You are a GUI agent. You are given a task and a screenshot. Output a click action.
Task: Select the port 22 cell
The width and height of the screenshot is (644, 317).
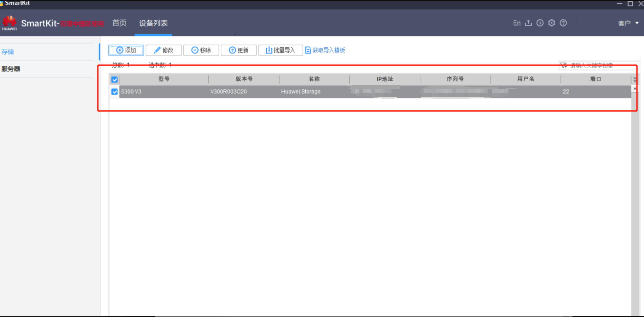tap(596, 91)
